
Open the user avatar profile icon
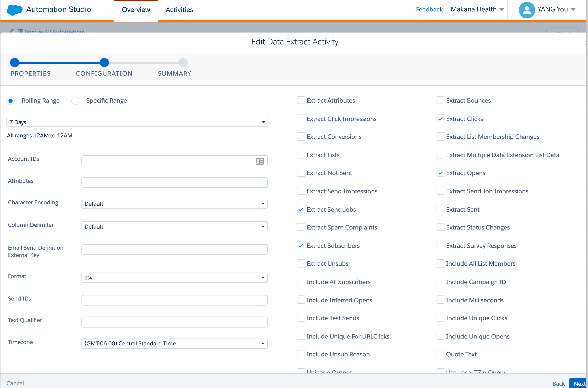527,10
